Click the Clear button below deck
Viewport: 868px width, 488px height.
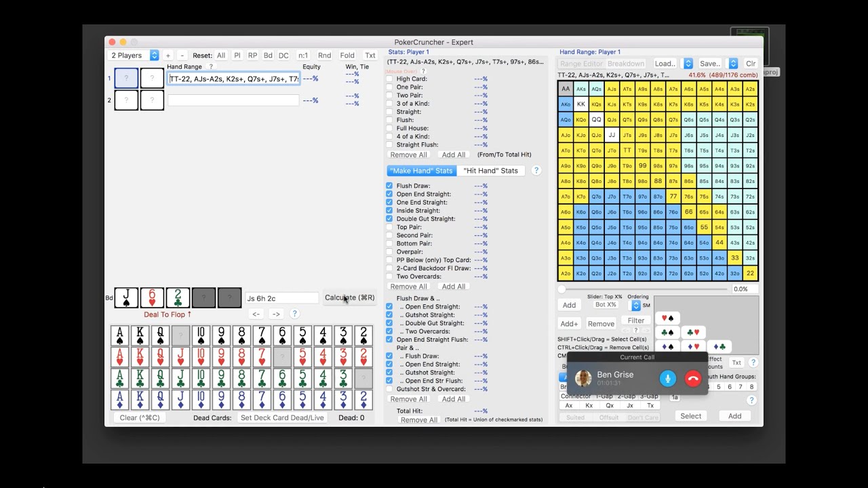tap(140, 418)
